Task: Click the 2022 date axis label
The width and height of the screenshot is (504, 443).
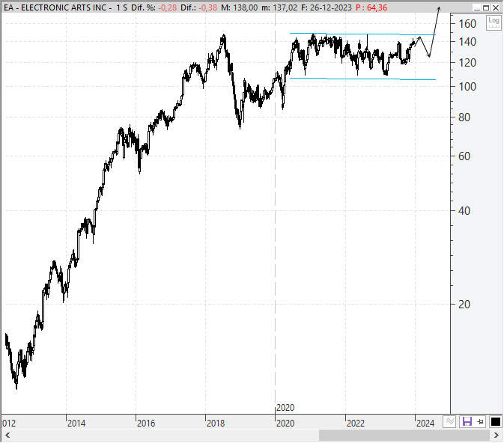Action: (x=356, y=424)
